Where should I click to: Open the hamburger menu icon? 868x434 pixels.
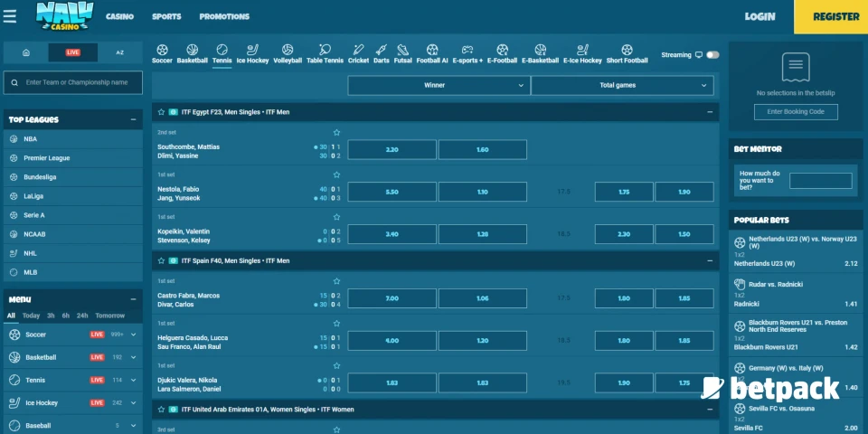pyautogui.click(x=10, y=16)
